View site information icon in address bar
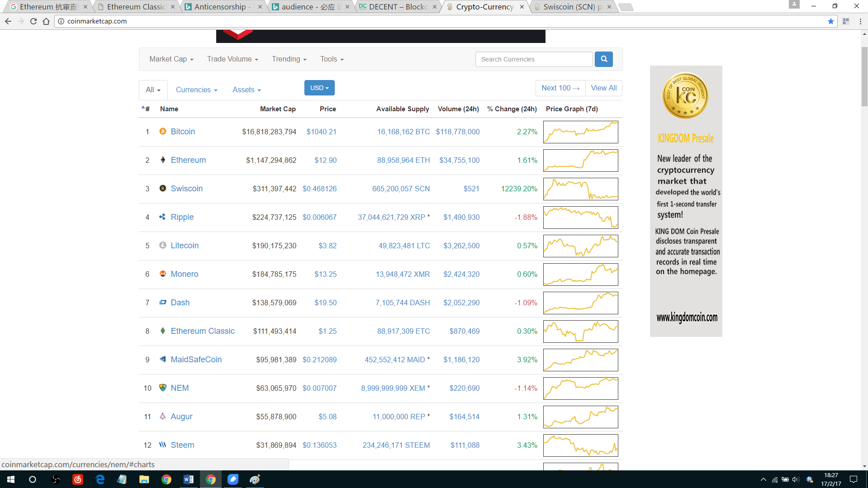The height and width of the screenshot is (488, 868). point(61,21)
